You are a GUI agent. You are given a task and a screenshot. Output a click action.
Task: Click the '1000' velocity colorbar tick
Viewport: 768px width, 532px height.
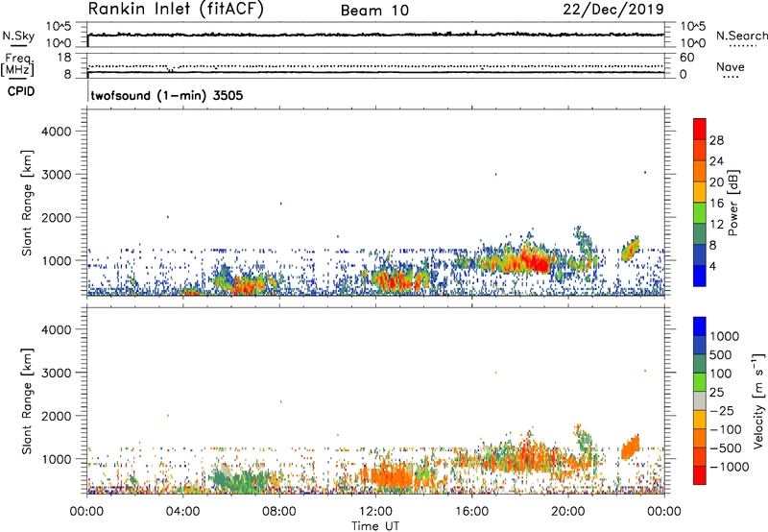pyautogui.click(x=724, y=336)
